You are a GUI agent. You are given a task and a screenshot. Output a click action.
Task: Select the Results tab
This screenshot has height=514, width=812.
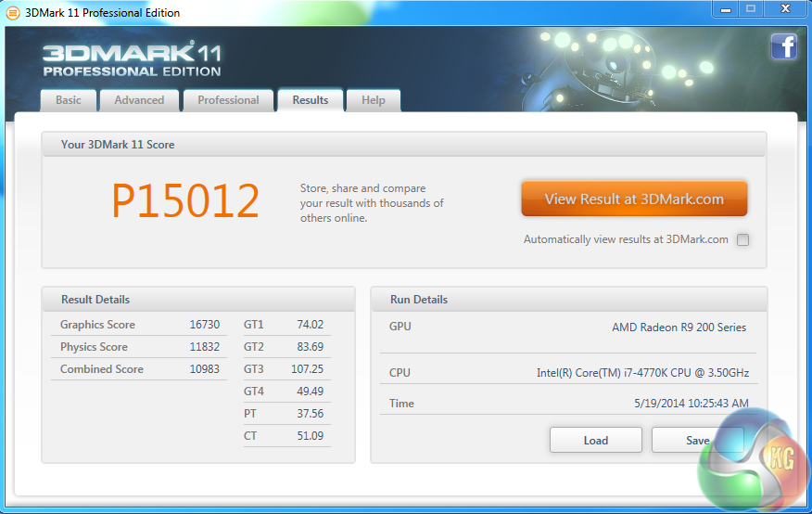click(x=310, y=100)
